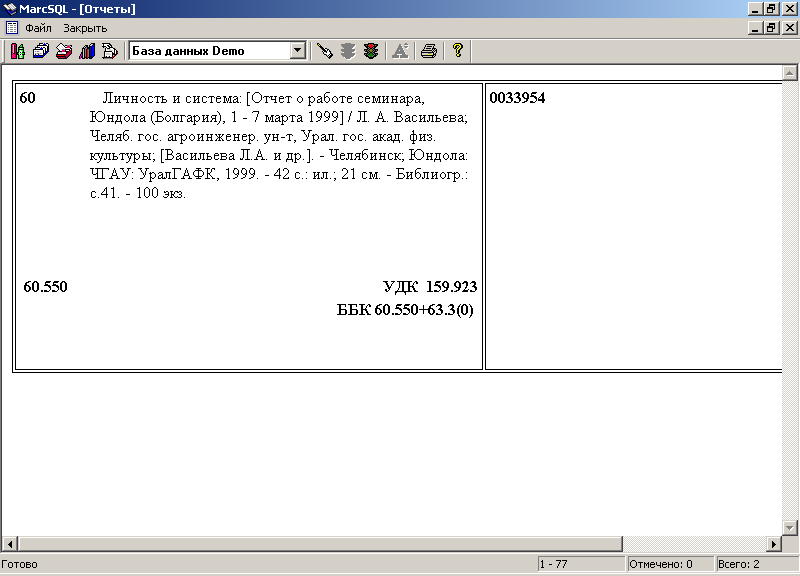The height and width of the screenshot is (576, 800).
Task: Restore the inner Отчеты document window
Action: click(x=771, y=28)
